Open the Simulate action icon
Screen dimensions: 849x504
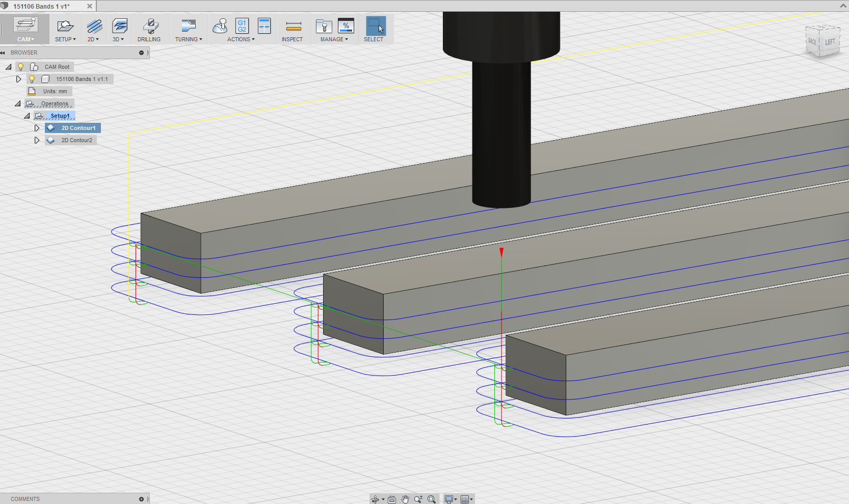(x=220, y=26)
